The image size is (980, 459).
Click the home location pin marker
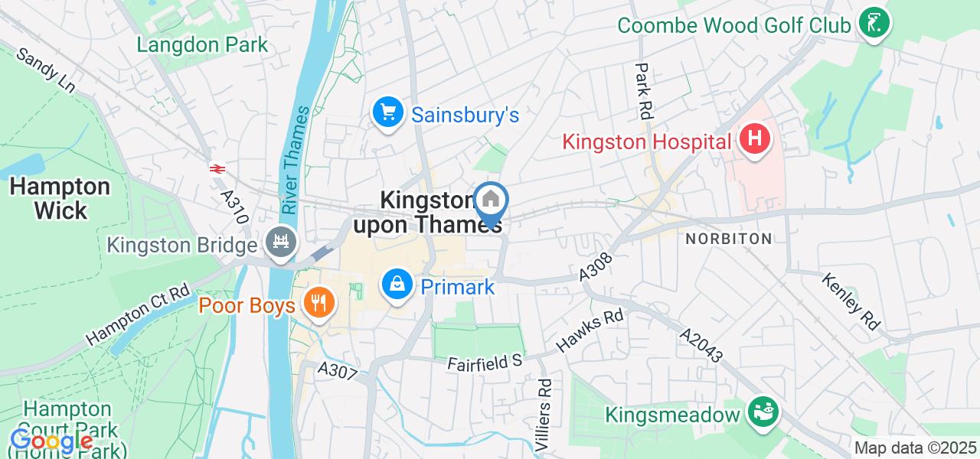(x=491, y=203)
